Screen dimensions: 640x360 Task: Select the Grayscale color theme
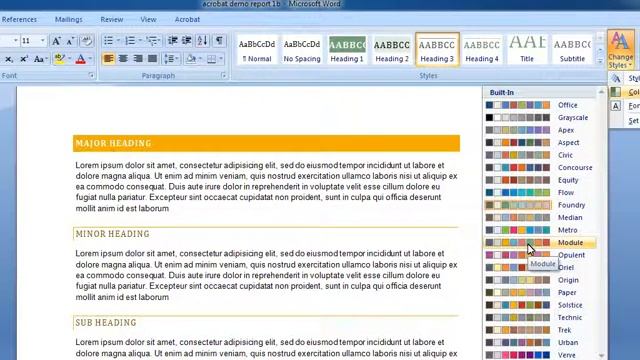pyautogui.click(x=540, y=118)
